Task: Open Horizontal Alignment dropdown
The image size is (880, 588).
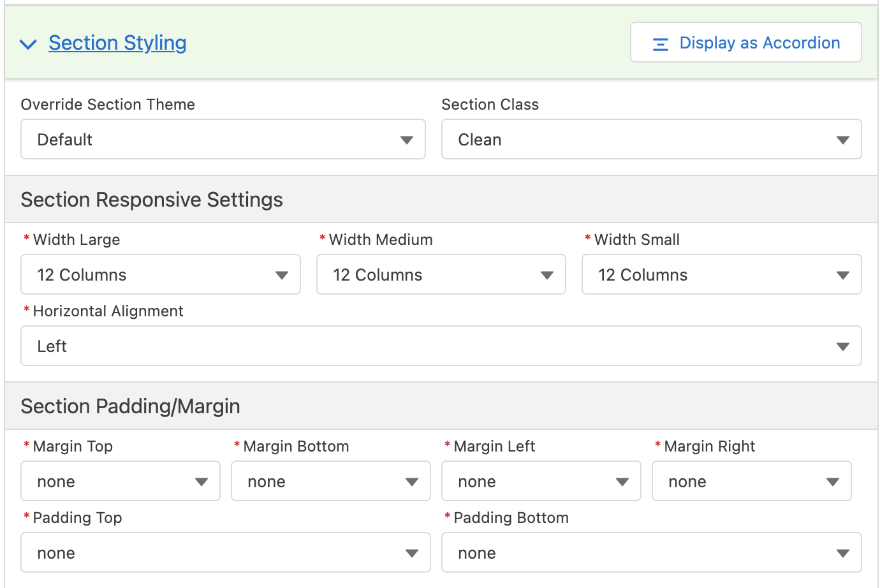Action: pos(441,346)
